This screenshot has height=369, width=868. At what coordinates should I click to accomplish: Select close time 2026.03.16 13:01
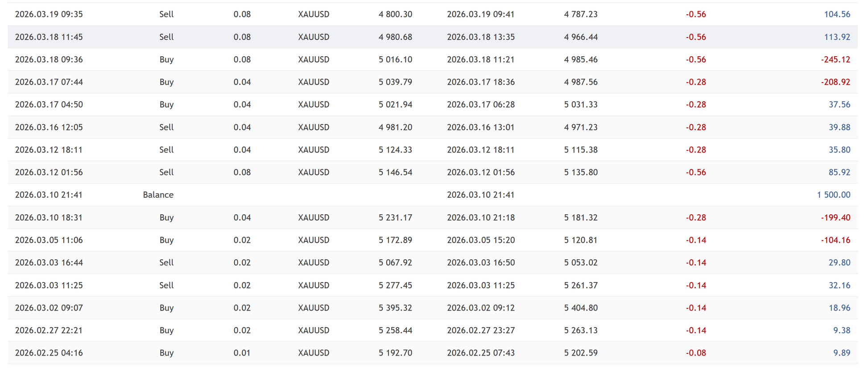(x=480, y=127)
